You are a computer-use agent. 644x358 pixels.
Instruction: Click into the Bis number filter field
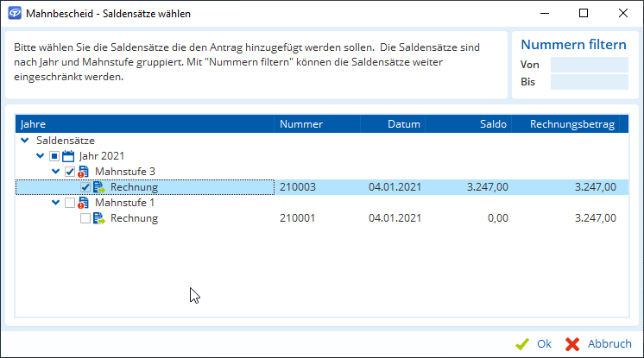(589, 82)
